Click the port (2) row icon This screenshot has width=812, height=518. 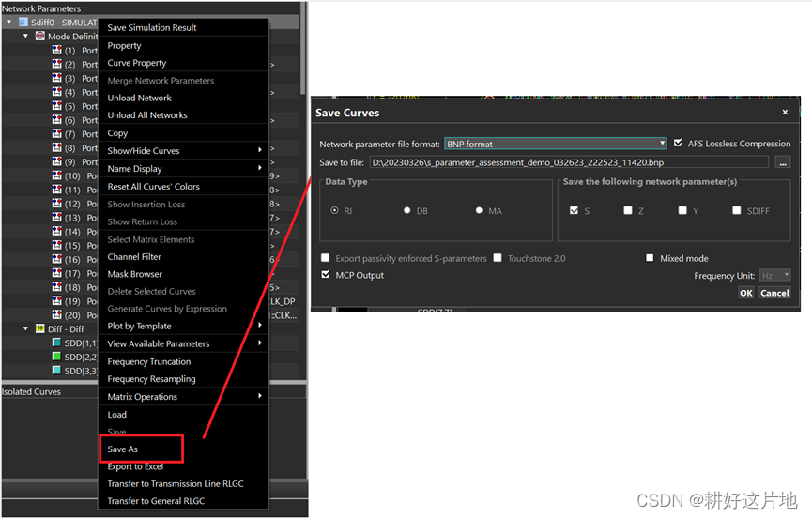(57, 64)
